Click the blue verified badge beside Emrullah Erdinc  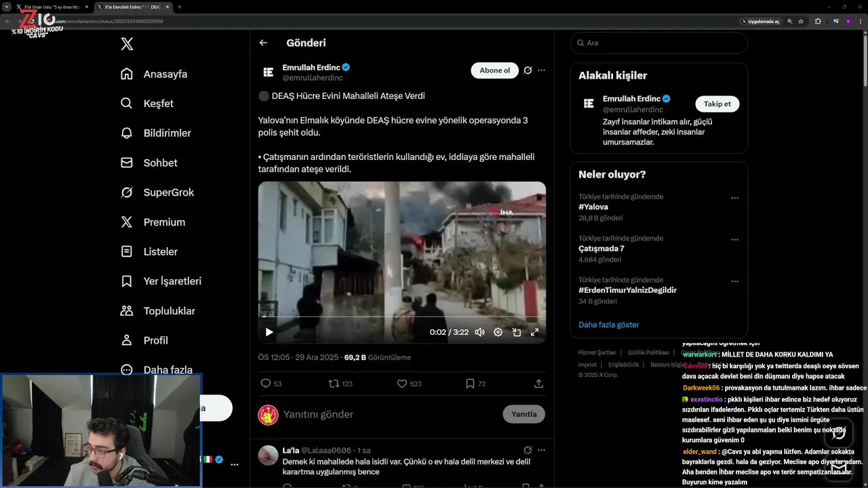(x=346, y=68)
